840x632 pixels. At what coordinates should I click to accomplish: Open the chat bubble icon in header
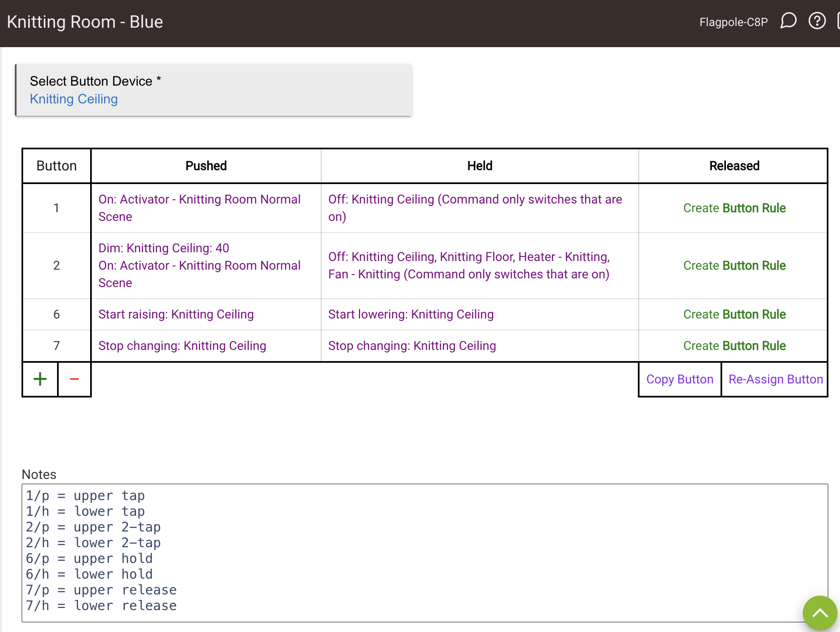[x=788, y=21]
